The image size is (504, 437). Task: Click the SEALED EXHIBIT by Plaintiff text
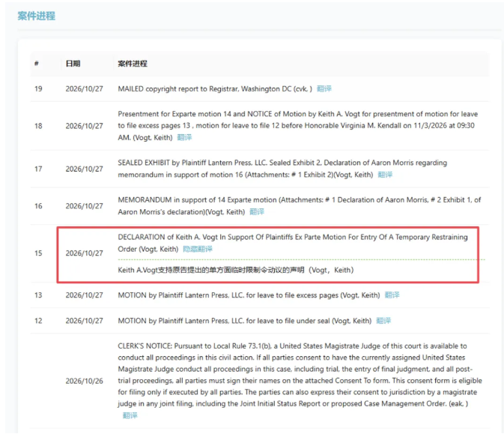(x=282, y=169)
